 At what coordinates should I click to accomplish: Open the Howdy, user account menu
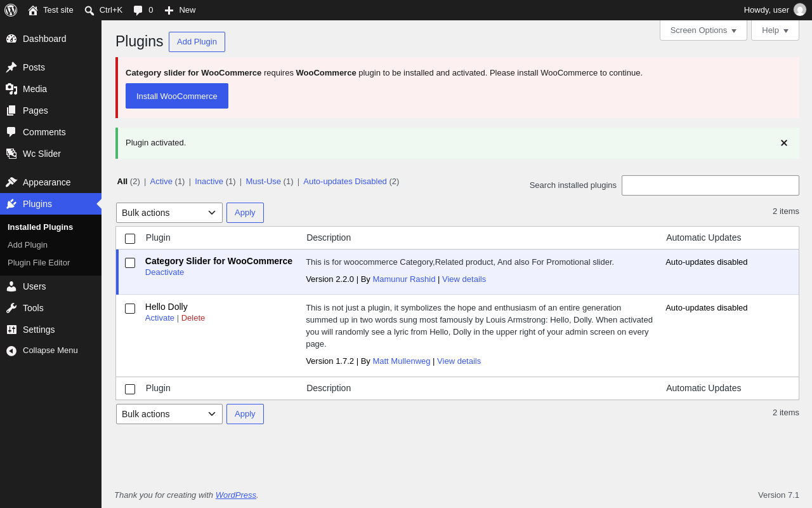click(x=775, y=10)
